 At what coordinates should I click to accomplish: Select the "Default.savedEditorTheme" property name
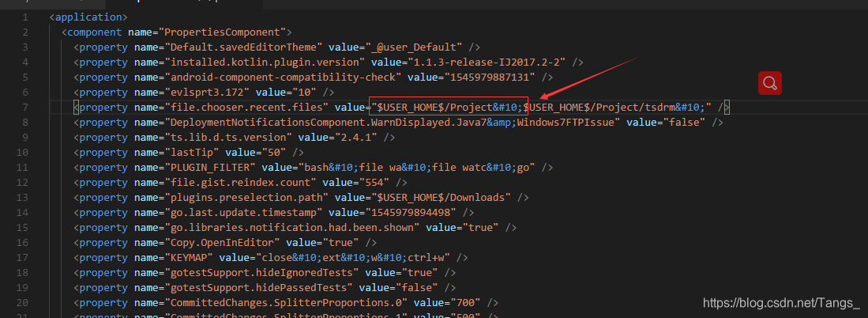[243, 47]
